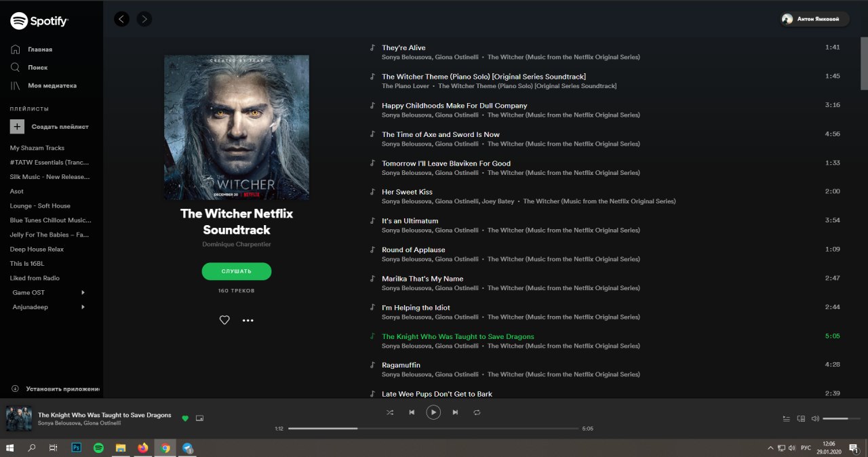The image size is (868, 457).
Task: Select track The Time of Axe and Sword Is Now
Action: (x=441, y=134)
